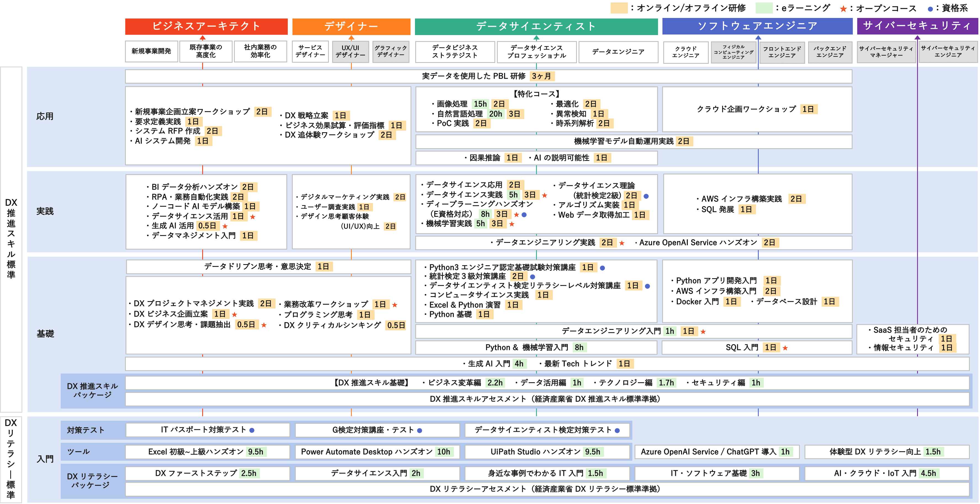Click the blue dot beside 統計検定2級
This screenshot has width=980, height=504.
coord(646,196)
